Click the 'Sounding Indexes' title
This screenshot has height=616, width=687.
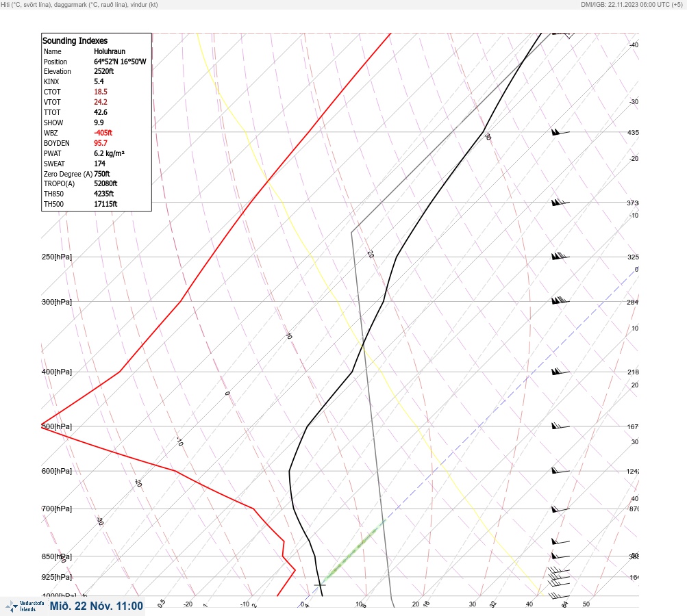75,40
